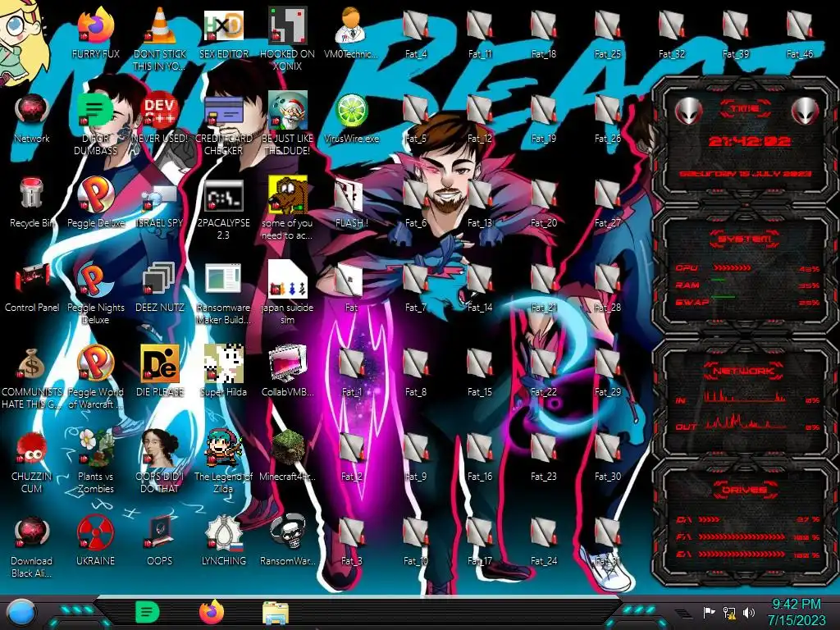This screenshot has height=630, width=840.
Task: Open the Fat_32 file icon
Action: tap(671, 25)
